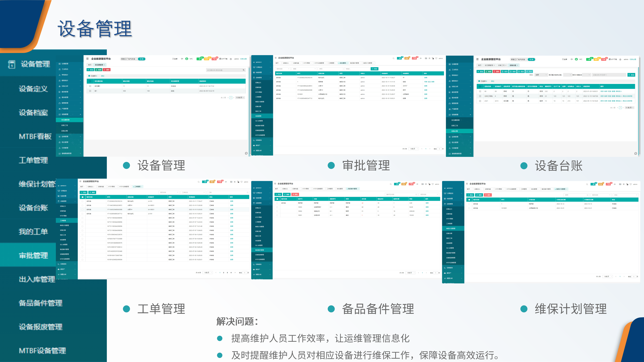Click 清空 link in 设备管理 screenshot
The height and width of the screenshot is (362, 644).
(102, 76)
